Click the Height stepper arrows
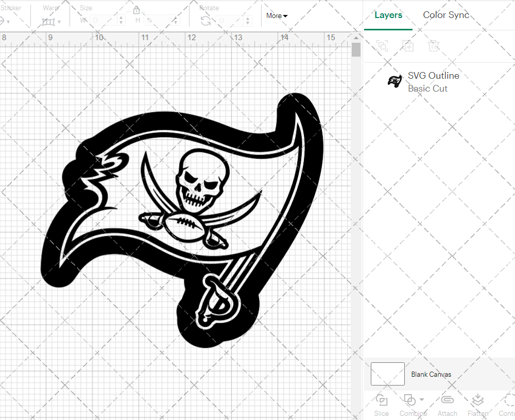Screen dimensions: 515x420 (x=176, y=21)
